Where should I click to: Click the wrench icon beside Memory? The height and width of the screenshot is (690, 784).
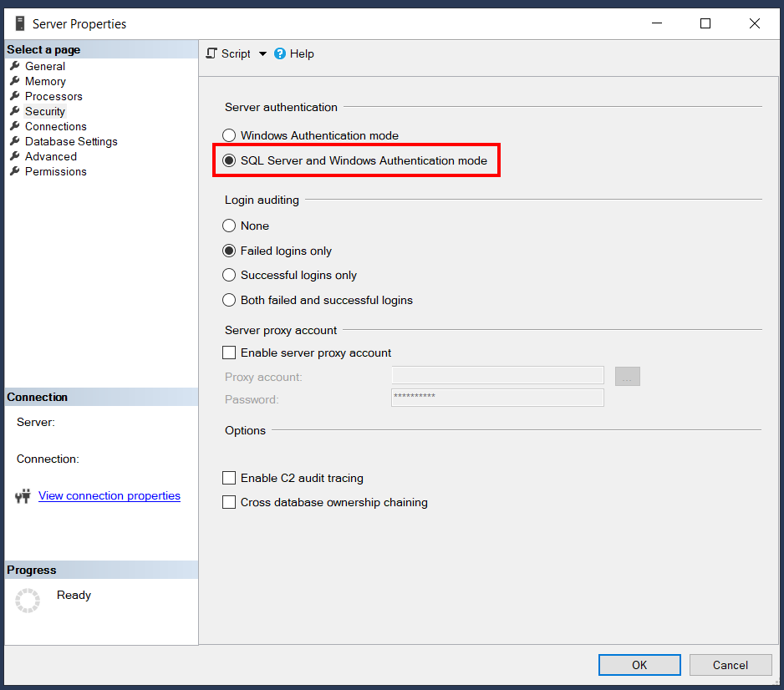pyautogui.click(x=15, y=81)
